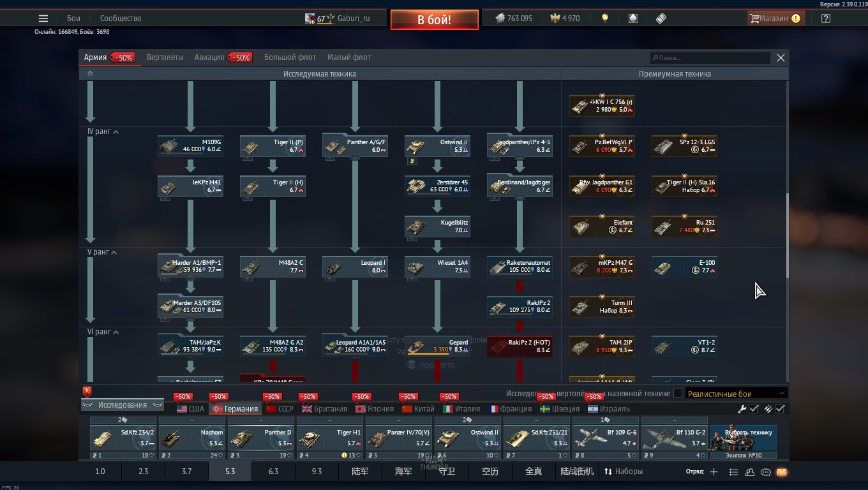Image resolution: width=868 pixels, height=490 pixels.
Task: Collapse all ranks with top double chevron
Action: point(90,74)
